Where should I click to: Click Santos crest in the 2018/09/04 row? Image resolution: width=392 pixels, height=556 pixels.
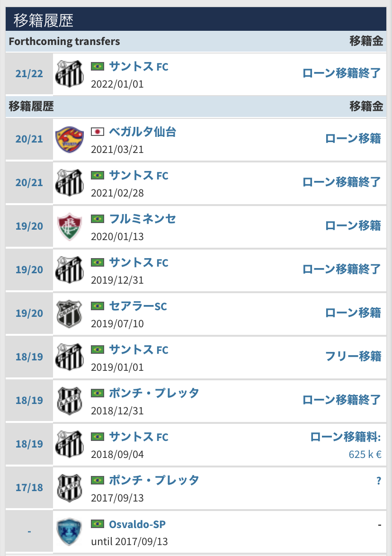(x=69, y=444)
